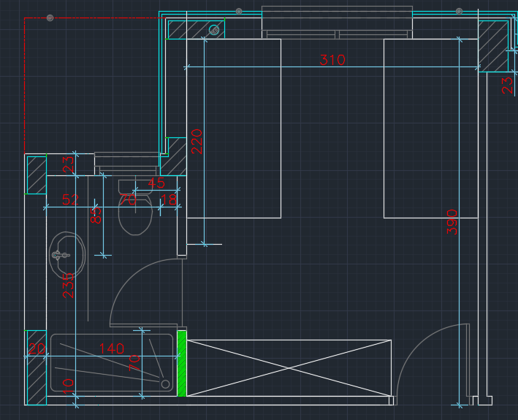This screenshot has width=518, height=420.
Task: Select the 85 vertical dimension text
Action: click(96, 215)
